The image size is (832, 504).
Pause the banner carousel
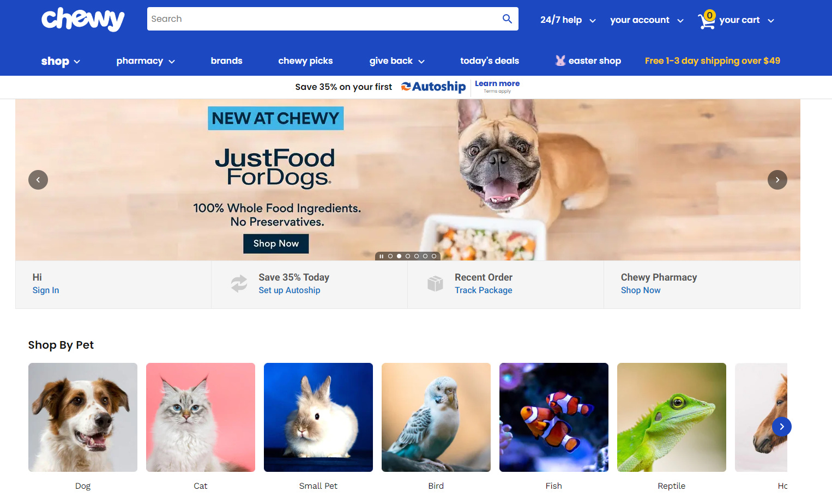point(382,256)
